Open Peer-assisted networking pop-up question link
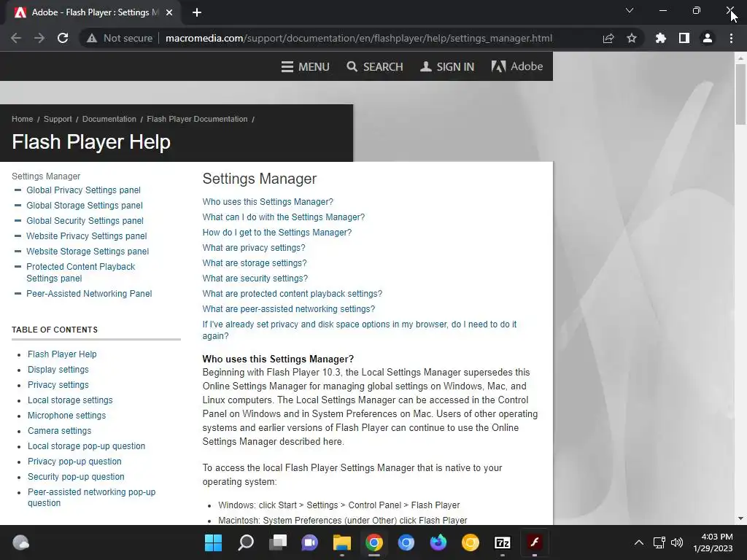Image resolution: width=747 pixels, height=560 pixels. tap(91, 497)
